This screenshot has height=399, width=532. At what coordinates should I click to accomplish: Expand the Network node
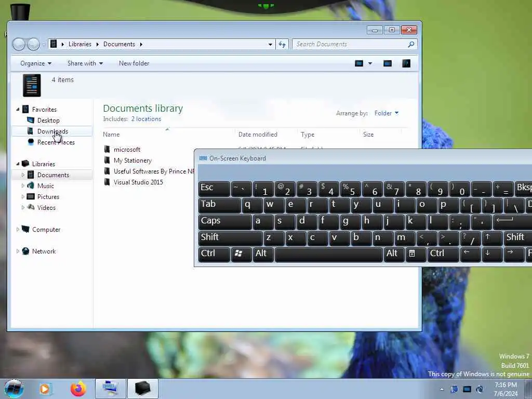coord(18,251)
